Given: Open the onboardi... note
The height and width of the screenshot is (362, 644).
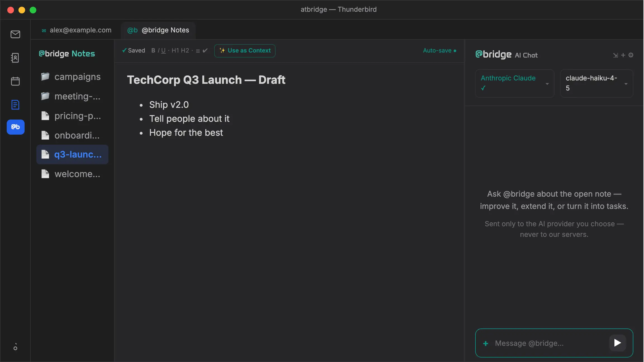Looking at the screenshot, I should [x=72, y=135].
